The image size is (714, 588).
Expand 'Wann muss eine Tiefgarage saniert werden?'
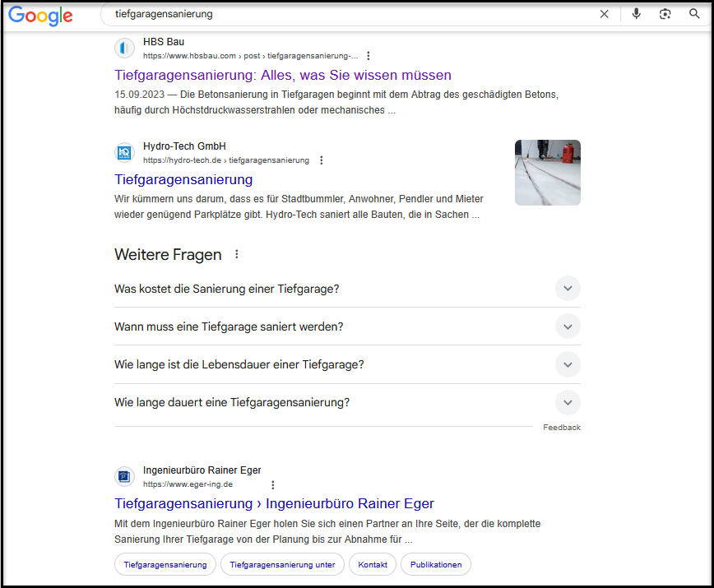(347, 326)
